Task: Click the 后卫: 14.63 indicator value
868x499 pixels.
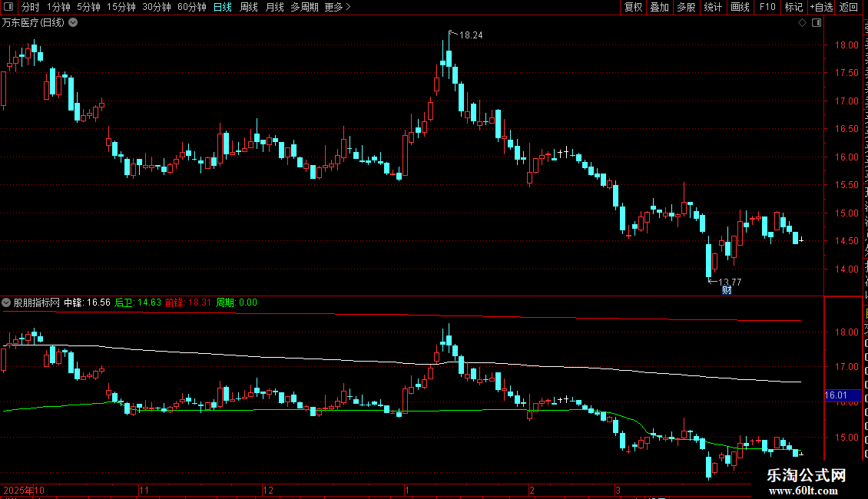Action: (x=137, y=302)
